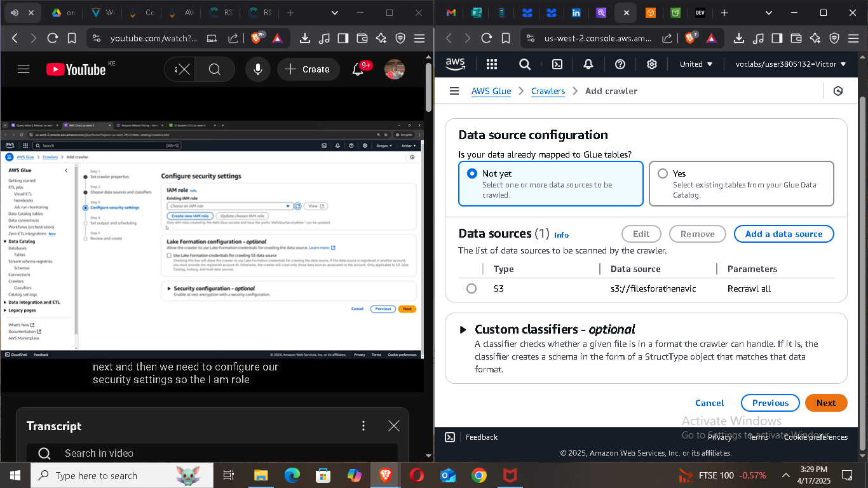Open Google Chrome from the taskbar
Screen dimensions: 868x488
click(479, 475)
